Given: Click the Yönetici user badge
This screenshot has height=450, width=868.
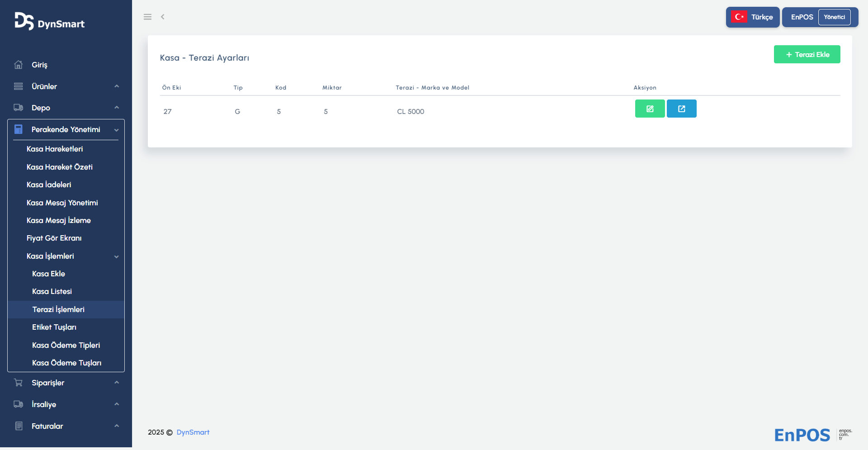Looking at the screenshot, I should (834, 17).
